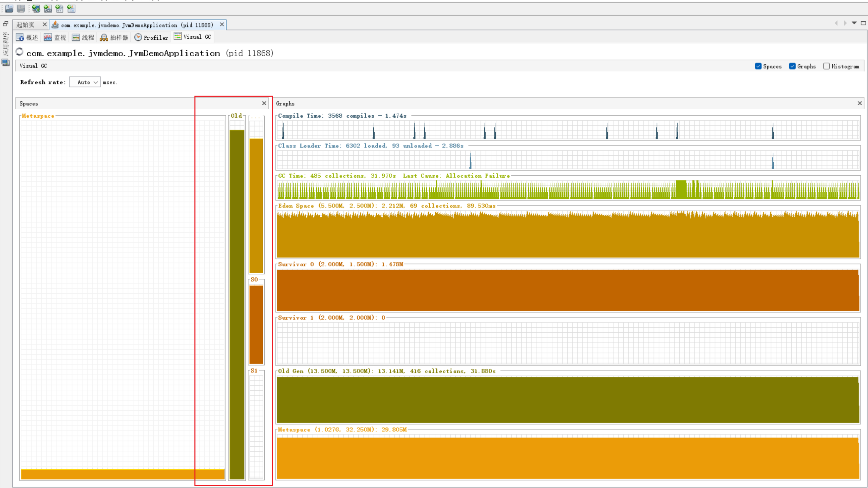Click the GC Time collections graph
Image resolution: width=868 pixels, height=488 pixels.
click(568, 190)
